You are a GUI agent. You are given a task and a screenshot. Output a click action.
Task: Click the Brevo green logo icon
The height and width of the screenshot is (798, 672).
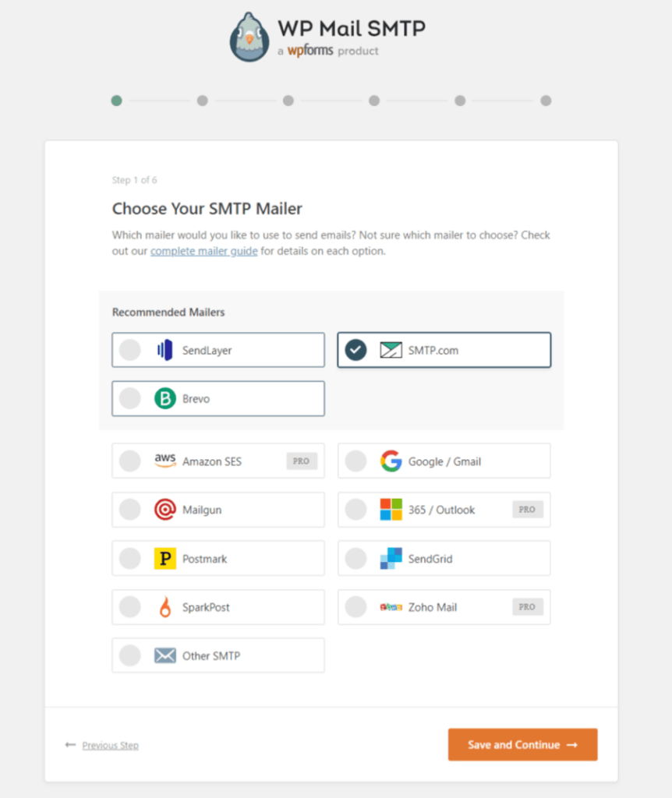(x=165, y=398)
